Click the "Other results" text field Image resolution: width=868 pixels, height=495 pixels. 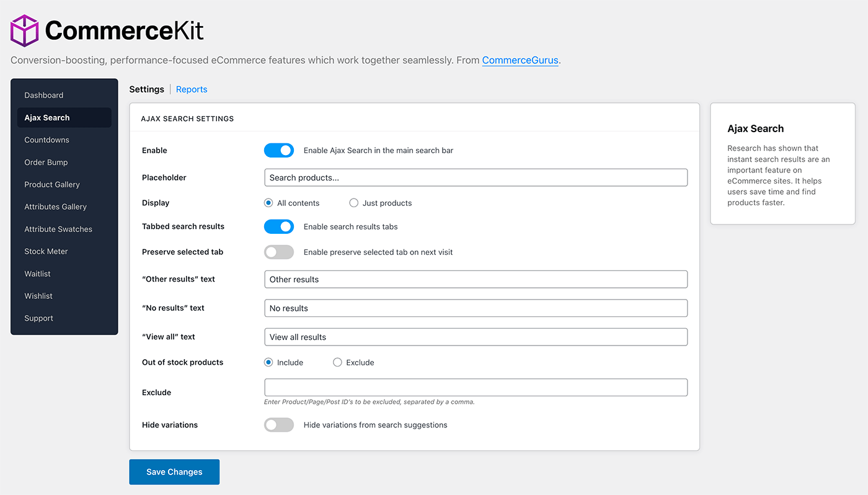[476, 279]
